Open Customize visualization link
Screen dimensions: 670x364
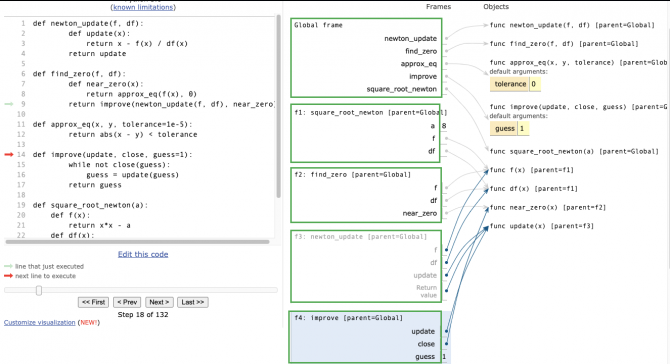click(40, 323)
